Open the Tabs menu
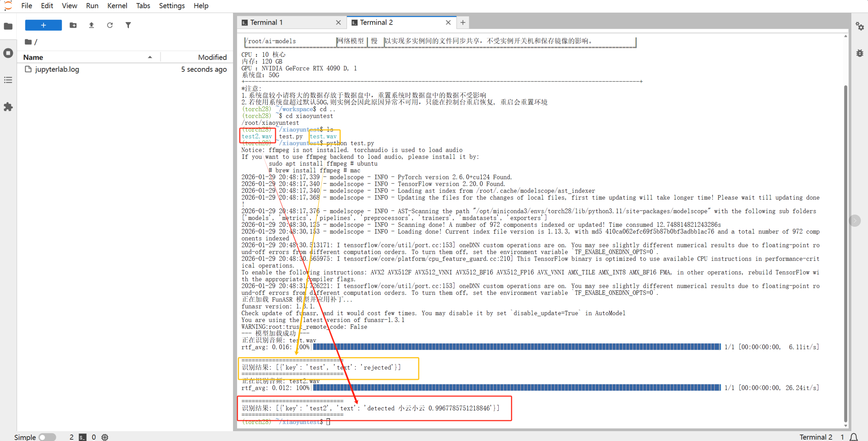The width and height of the screenshot is (868, 441). (143, 6)
